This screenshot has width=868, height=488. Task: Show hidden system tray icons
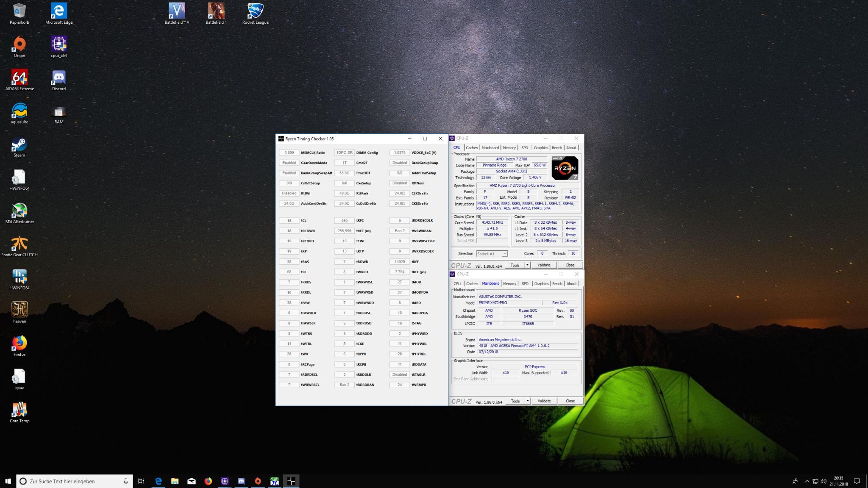(x=807, y=481)
